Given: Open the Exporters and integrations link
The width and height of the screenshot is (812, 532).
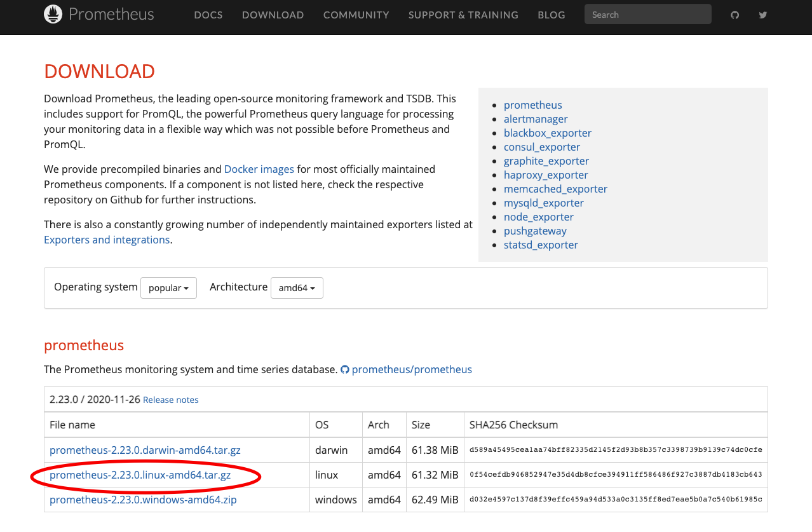Looking at the screenshot, I should (107, 240).
